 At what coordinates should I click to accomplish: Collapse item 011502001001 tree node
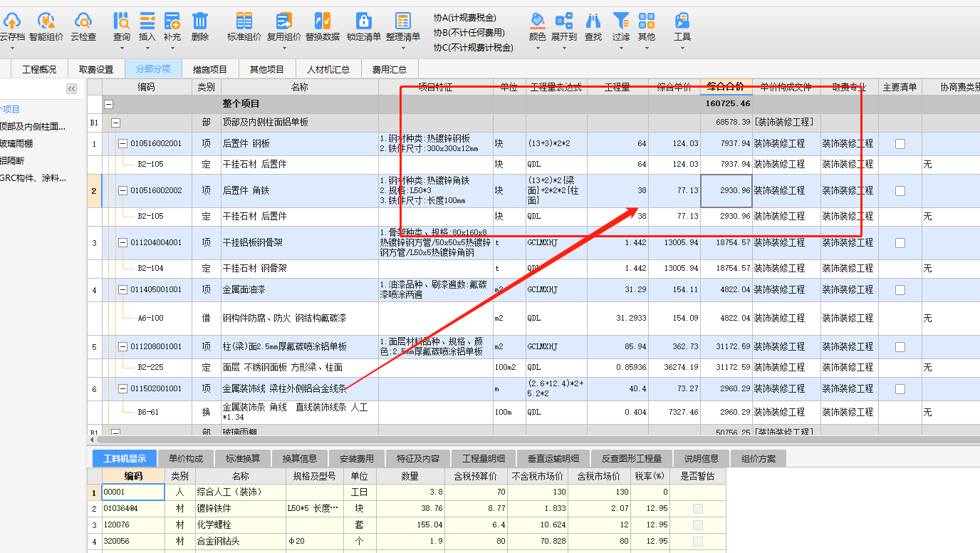tap(123, 389)
